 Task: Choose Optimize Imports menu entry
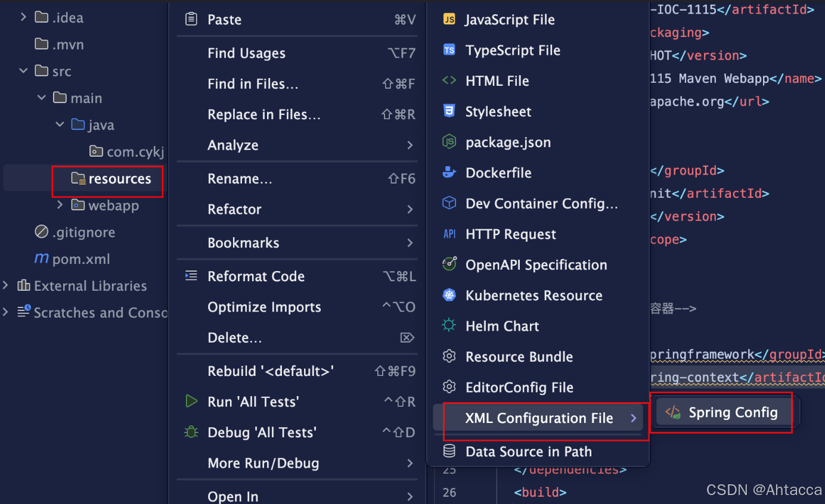click(297, 307)
